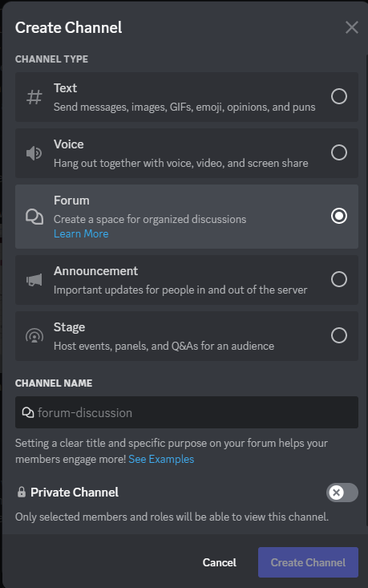This screenshot has height=588, width=368.
Task: Click the Stage broadcast icon
Action: coord(34,335)
